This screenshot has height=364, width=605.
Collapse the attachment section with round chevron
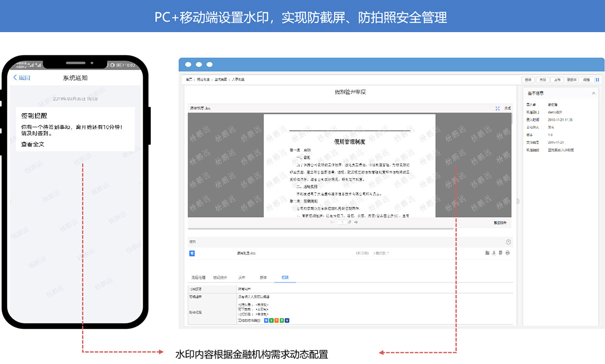pos(508,242)
